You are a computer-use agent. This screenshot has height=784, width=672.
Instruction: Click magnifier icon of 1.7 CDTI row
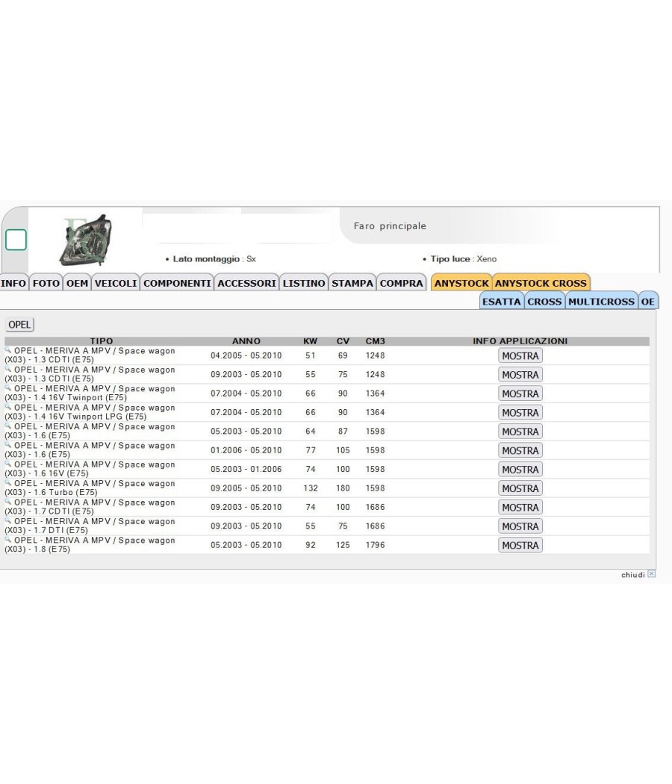coord(8,502)
